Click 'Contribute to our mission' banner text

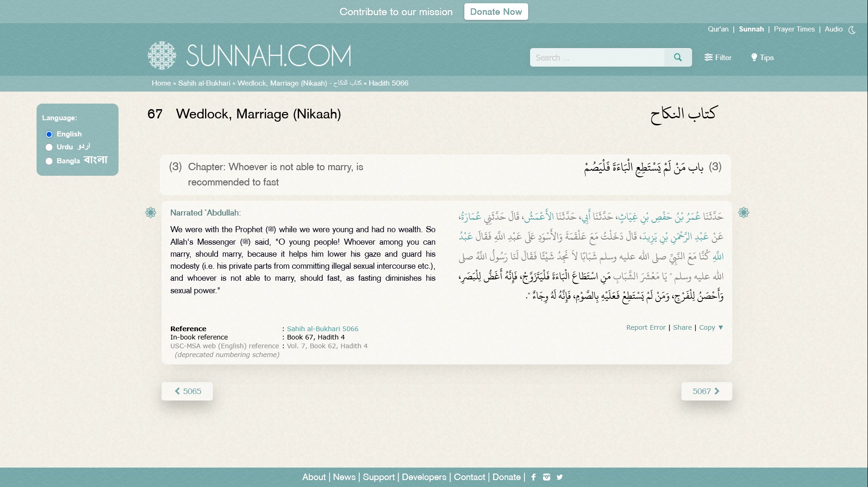click(396, 12)
